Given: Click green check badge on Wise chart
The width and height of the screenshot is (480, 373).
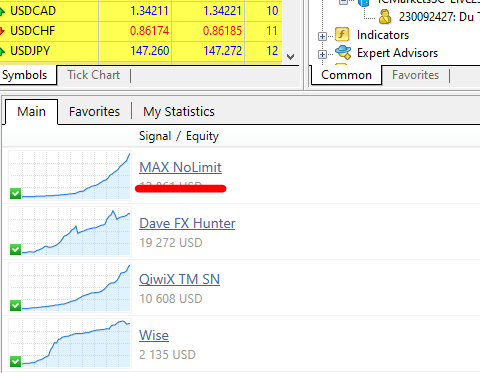Looking at the screenshot, I should pos(15,361).
